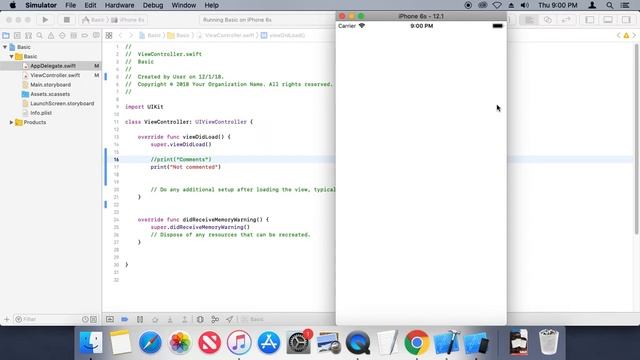
Task: Show the Project navigator
Action: coord(6,36)
